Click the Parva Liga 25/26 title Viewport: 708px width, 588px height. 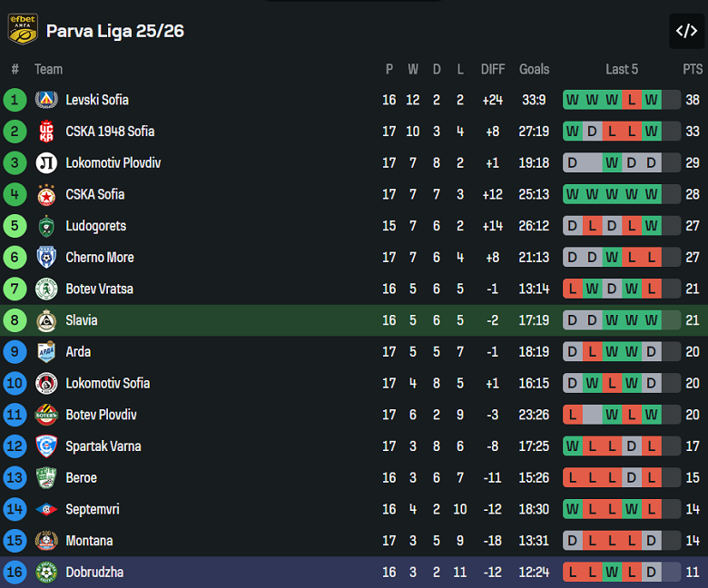pyautogui.click(x=115, y=31)
